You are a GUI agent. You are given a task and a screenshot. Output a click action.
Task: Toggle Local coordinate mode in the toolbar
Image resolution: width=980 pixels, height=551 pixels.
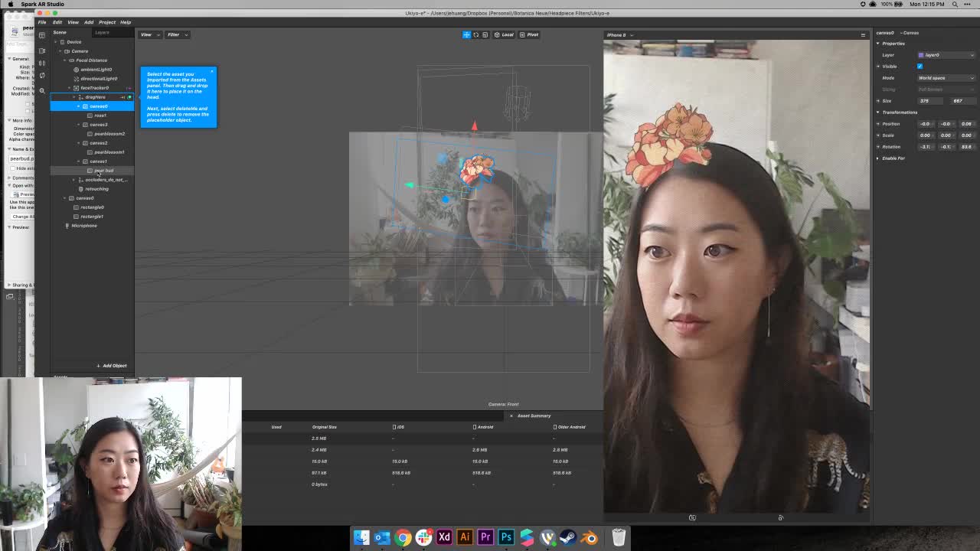pos(505,34)
